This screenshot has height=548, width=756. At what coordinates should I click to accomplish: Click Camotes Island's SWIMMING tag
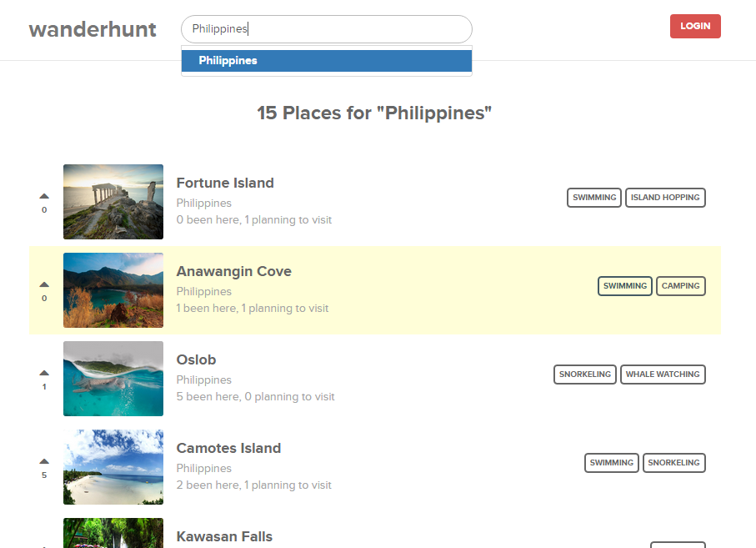click(x=611, y=462)
